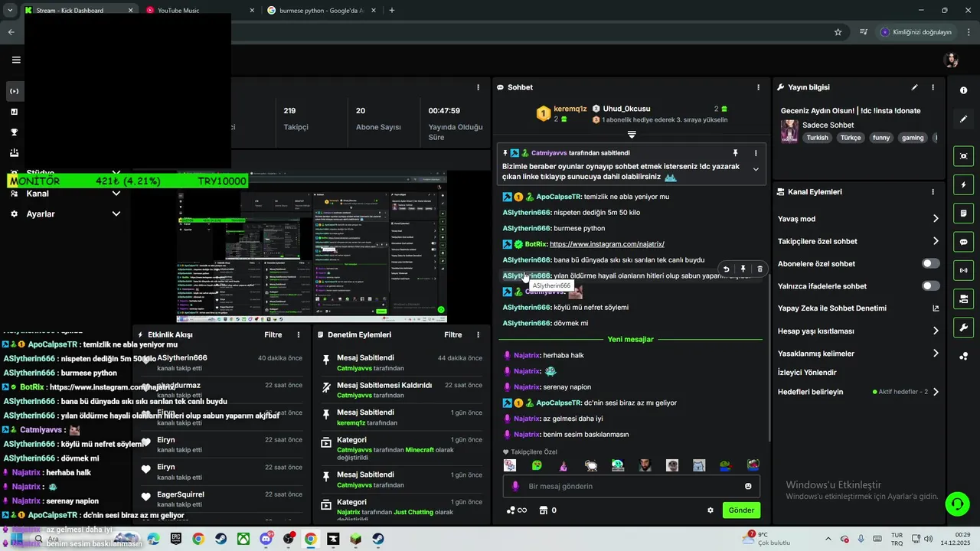Viewport: 980px width, 551px height.
Task: Select the gaming tag
Action: [913, 138]
